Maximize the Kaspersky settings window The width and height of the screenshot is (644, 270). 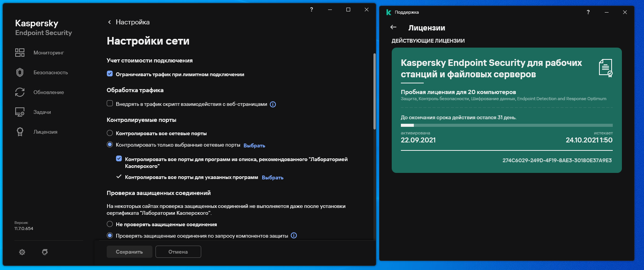coord(348,10)
